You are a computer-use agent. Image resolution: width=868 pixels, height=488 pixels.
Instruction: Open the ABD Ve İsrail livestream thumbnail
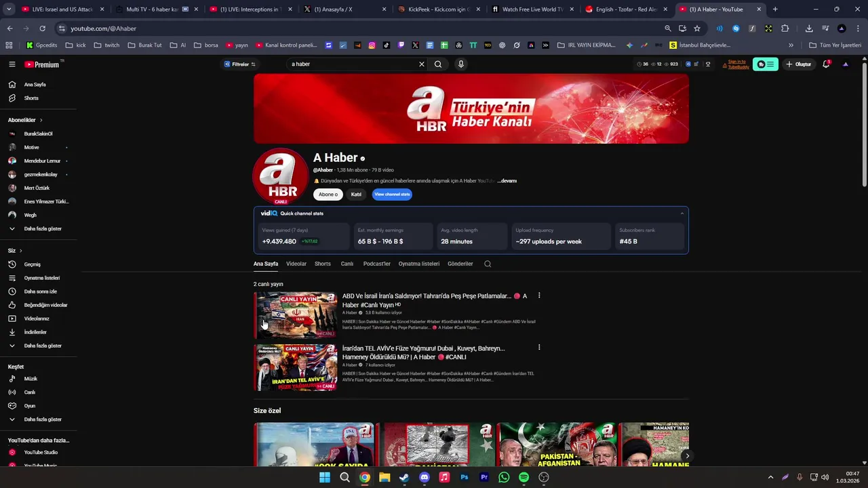[296, 315]
